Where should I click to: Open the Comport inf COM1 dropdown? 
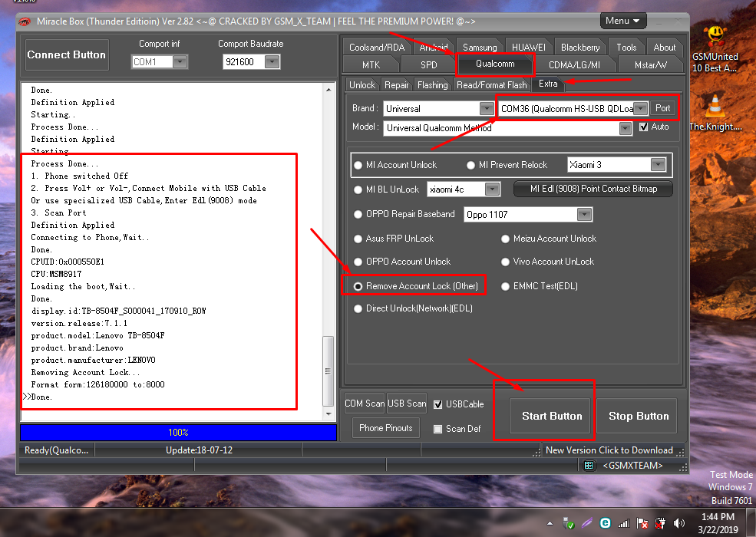click(180, 61)
